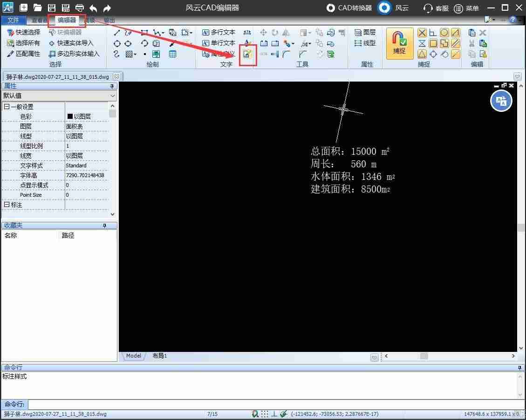
Task: Click 多行文本 button
Action: 219,32
